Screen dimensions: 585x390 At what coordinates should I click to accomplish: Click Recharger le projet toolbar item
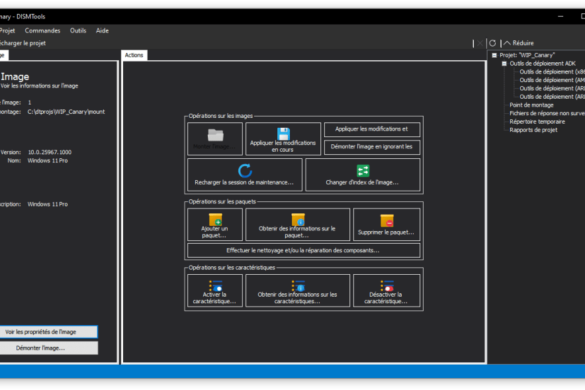point(22,43)
